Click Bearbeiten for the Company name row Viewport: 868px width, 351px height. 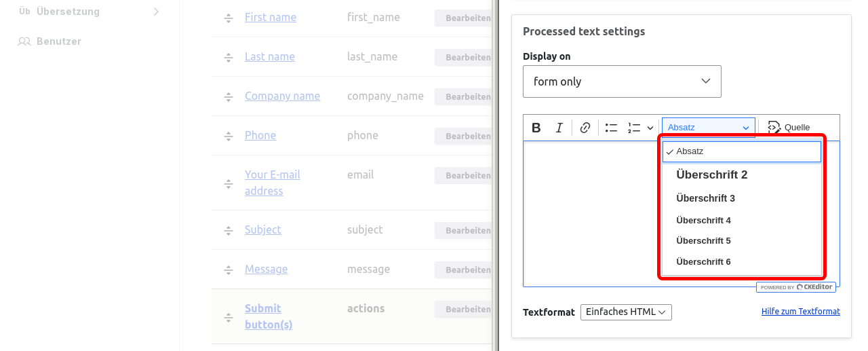pyautogui.click(x=464, y=97)
